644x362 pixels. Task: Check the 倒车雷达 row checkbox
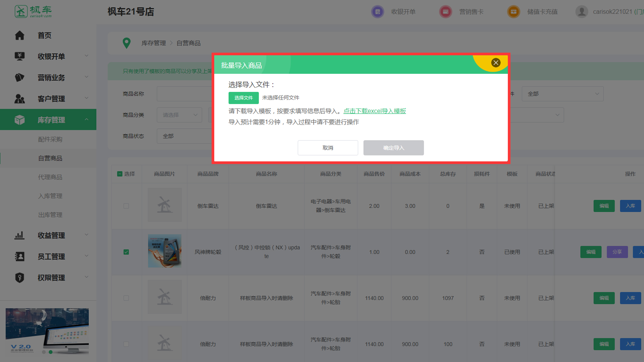[126, 206]
